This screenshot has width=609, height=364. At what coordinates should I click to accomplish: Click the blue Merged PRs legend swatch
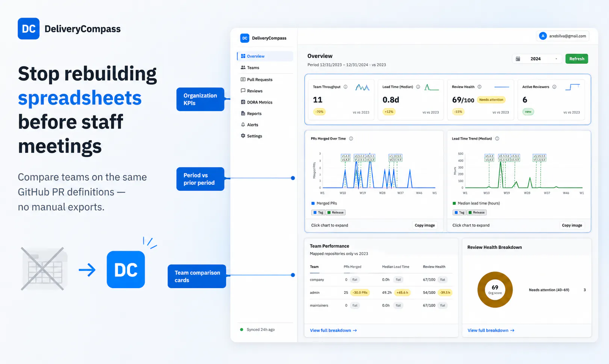(313, 203)
